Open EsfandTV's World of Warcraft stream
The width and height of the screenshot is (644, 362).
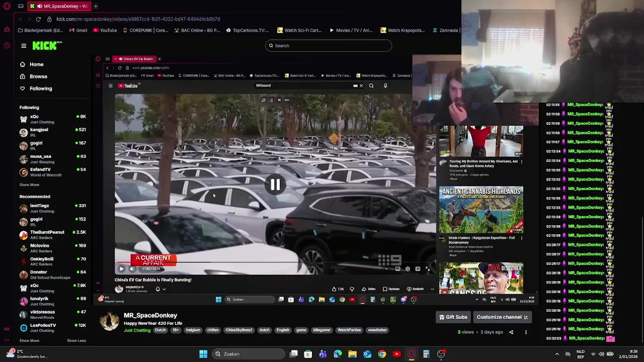(52, 172)
